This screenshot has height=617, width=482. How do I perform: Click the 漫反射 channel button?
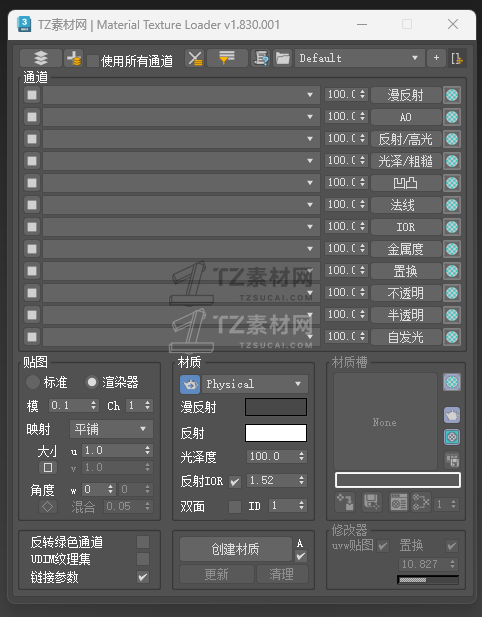406,95
